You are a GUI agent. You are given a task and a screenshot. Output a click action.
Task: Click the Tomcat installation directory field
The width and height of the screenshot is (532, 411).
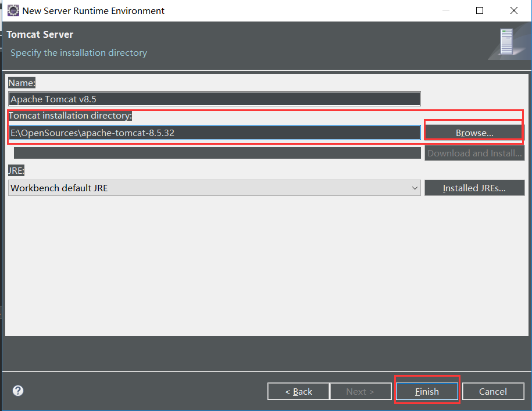click(x=215, y=133)
